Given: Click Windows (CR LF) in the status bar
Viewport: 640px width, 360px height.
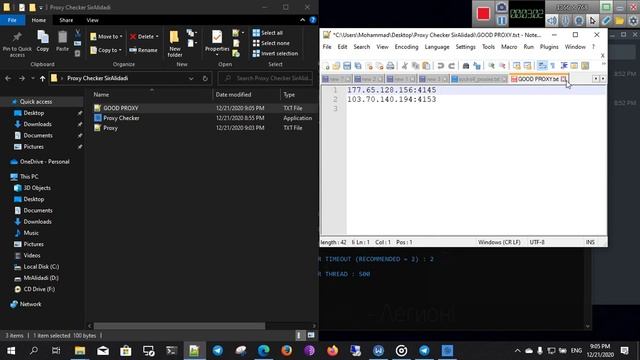Looking at the screenshot, I should point(499,242).
